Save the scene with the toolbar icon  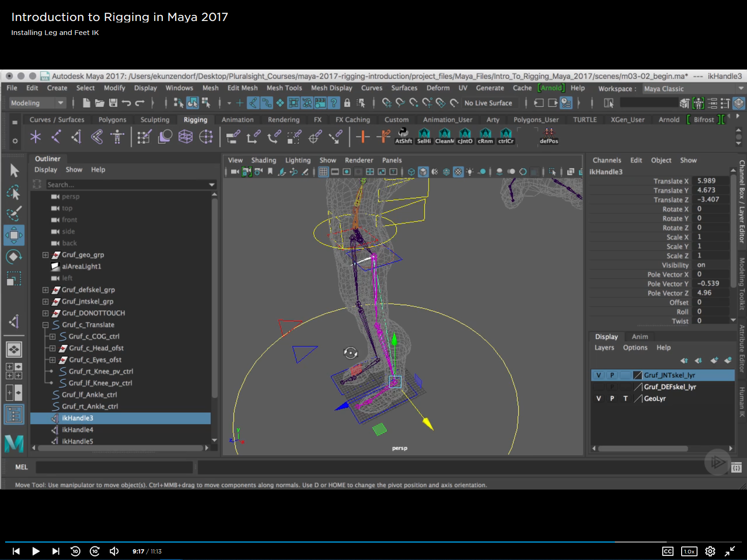click(113, 103)
